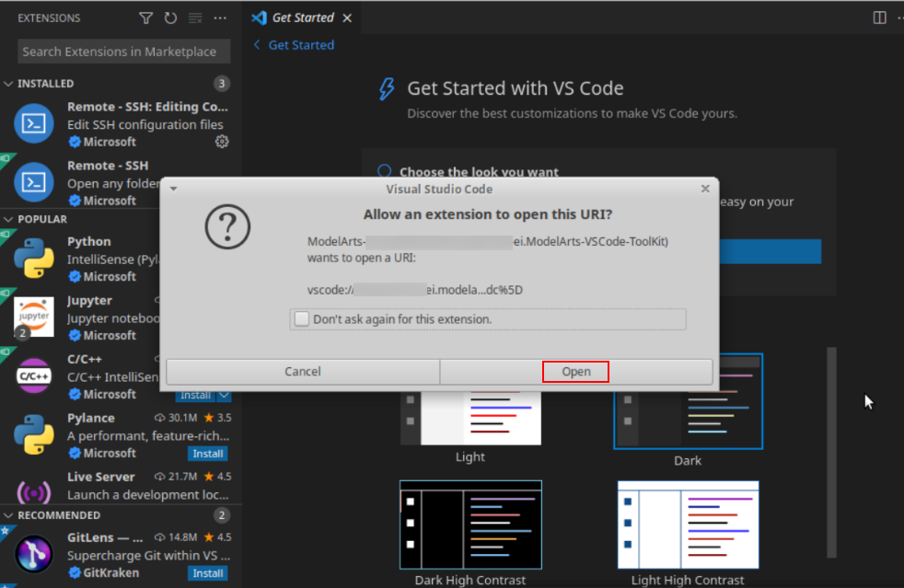Click Cancel in the URI dialog
The image size is (904, 588).
[303, 371]
